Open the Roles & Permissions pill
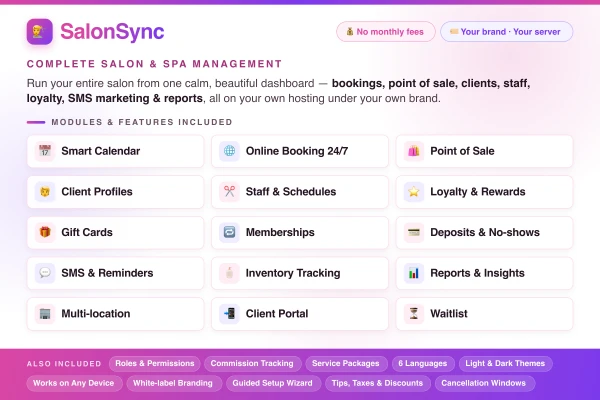 155,363
